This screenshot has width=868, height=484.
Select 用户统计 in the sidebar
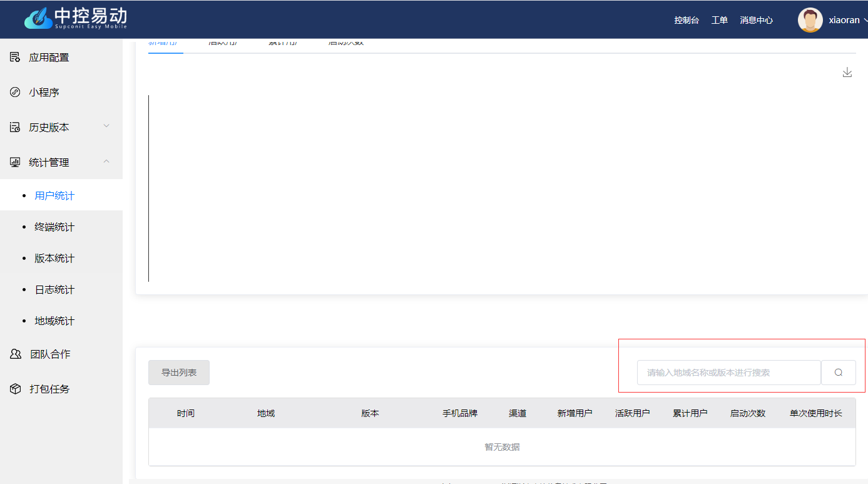click(54, 196)
